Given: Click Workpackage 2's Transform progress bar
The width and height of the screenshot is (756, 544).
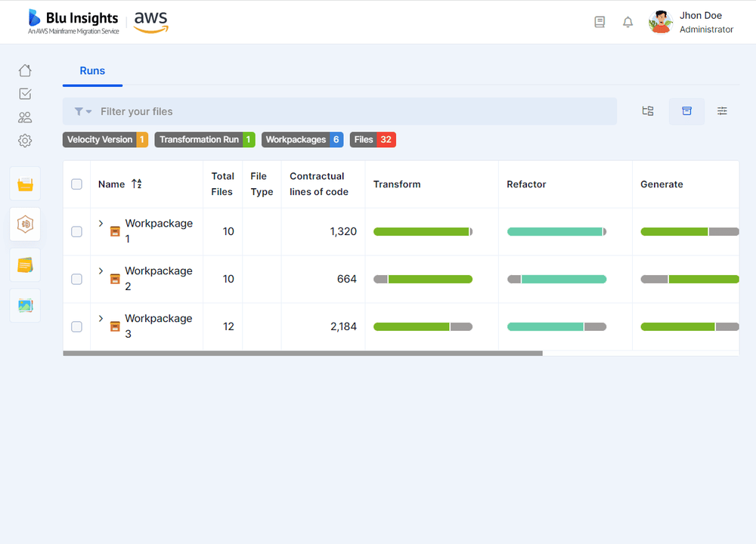Looking at the screenshot, I should pyautogui.click(x=423, y=279).
